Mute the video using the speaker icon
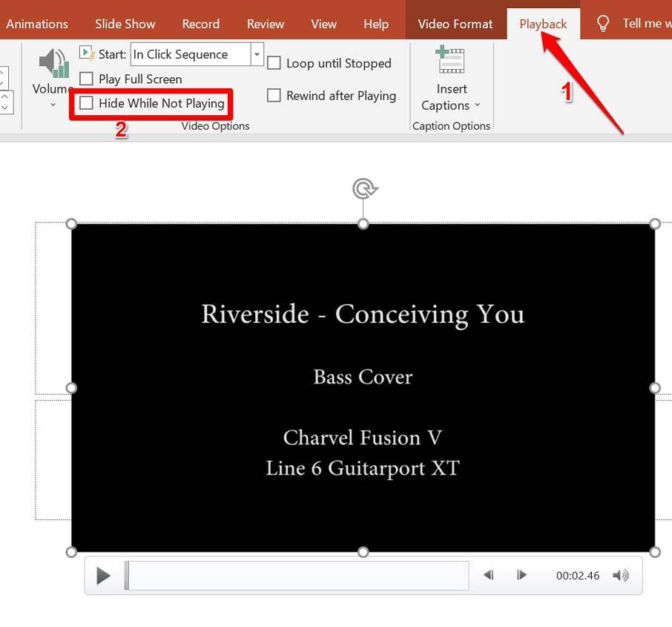Viewport: 672px width, 627px height. [x=622, y=574]
